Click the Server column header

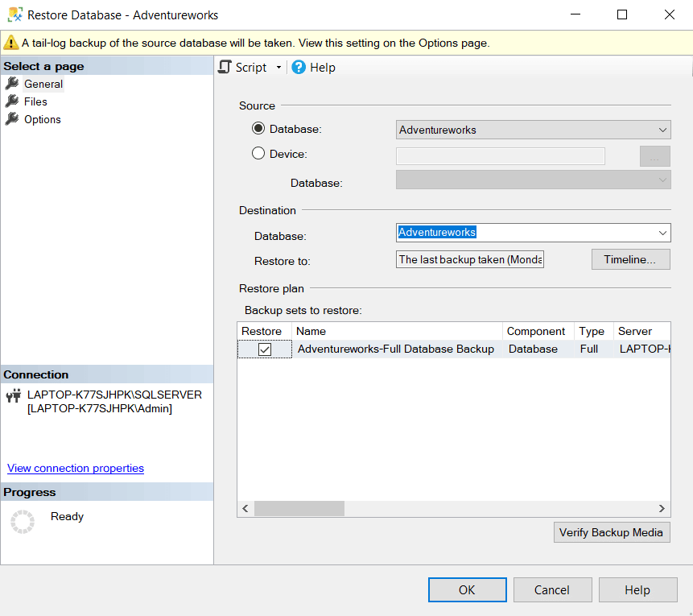(x=642, y=331)
